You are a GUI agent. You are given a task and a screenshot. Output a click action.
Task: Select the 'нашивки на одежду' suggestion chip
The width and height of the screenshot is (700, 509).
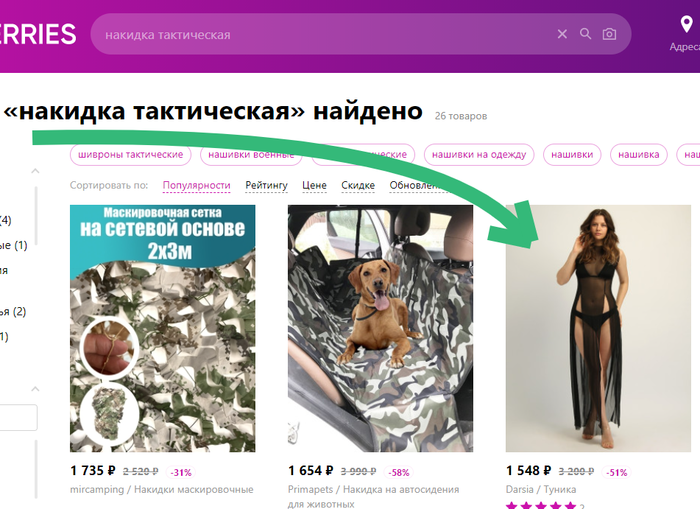[x=479, y=154]
